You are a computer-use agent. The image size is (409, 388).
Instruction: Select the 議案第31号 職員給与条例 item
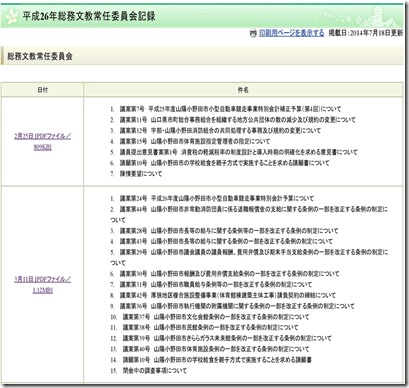[x=216, y=284]
